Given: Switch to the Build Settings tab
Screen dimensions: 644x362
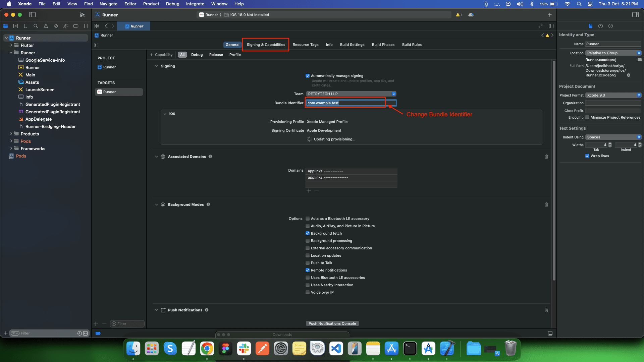Looking at the screenshot, I should point(352,45).
